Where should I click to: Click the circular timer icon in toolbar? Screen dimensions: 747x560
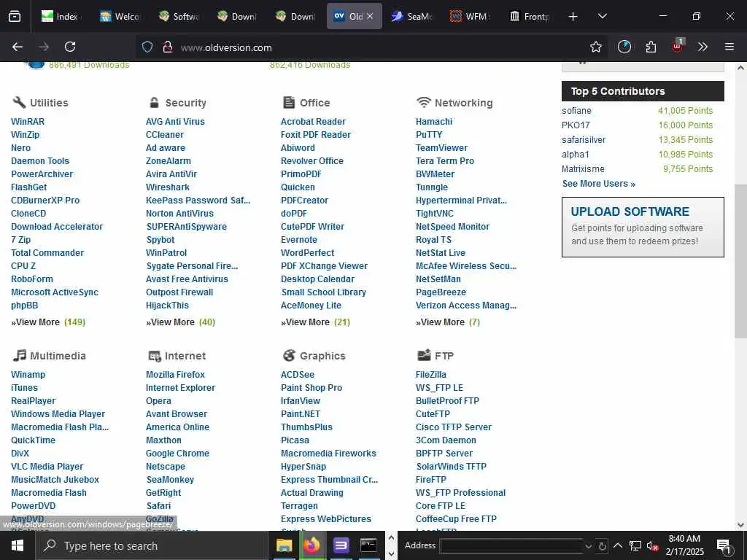point(624,47)
